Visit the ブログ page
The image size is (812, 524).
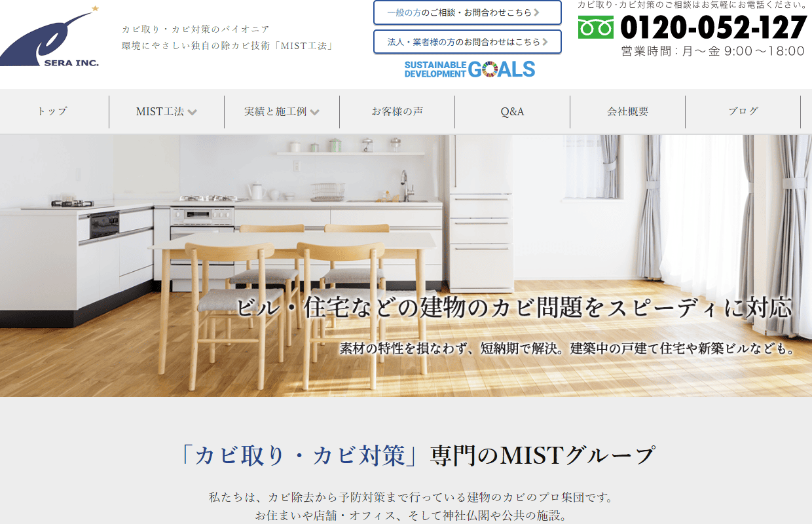coord(743,111)
